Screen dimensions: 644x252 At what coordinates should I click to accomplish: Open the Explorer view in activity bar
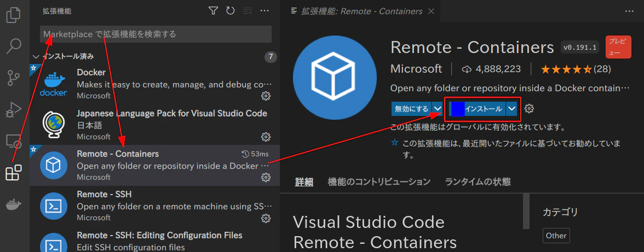point(14,15)
